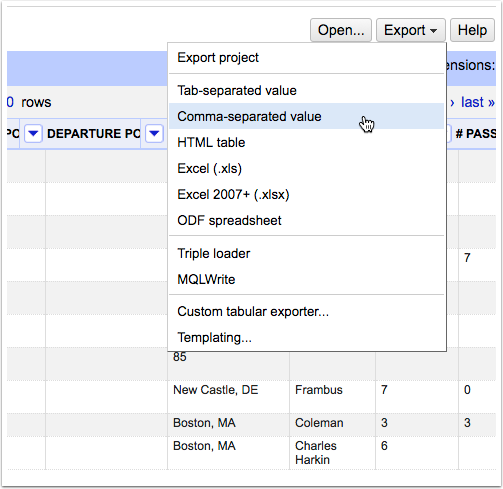Click the Open... button
This screenshot has height=489, width=503.
click(341, 30)
